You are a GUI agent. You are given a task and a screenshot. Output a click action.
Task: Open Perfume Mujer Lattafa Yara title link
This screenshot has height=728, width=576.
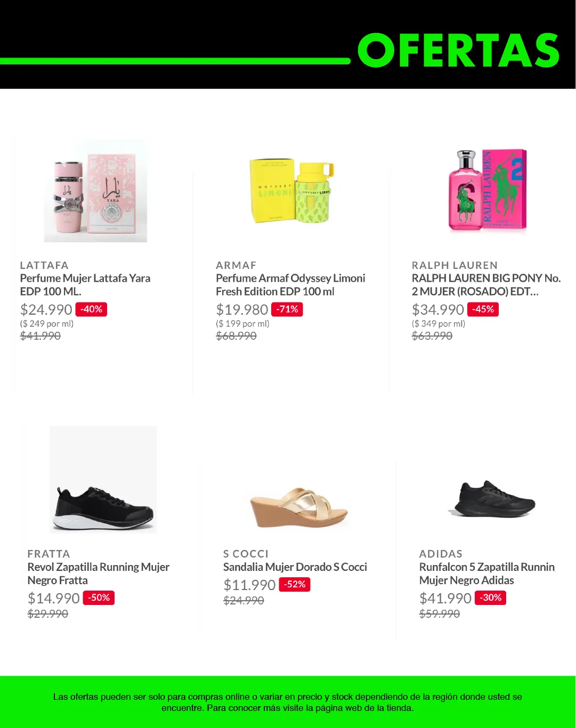point(85,285)
